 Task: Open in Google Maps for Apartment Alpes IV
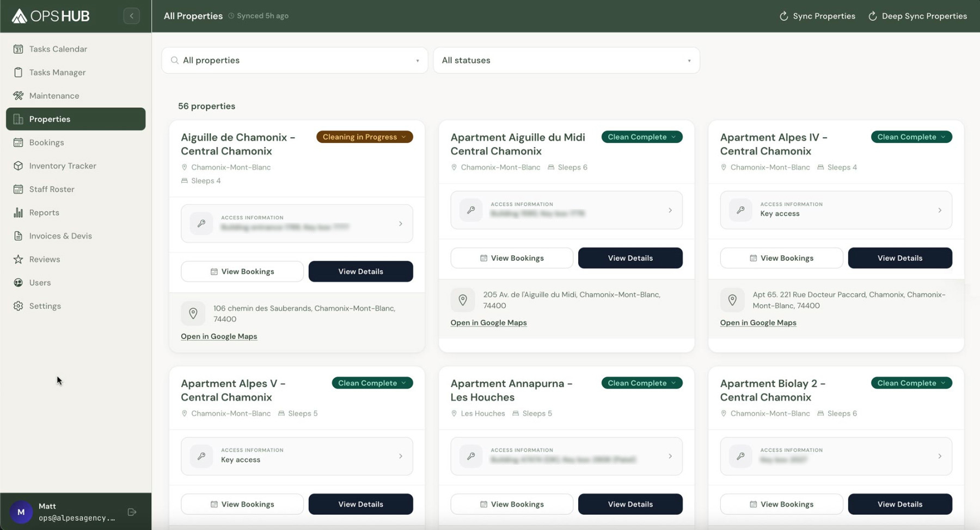pos(758,323)
